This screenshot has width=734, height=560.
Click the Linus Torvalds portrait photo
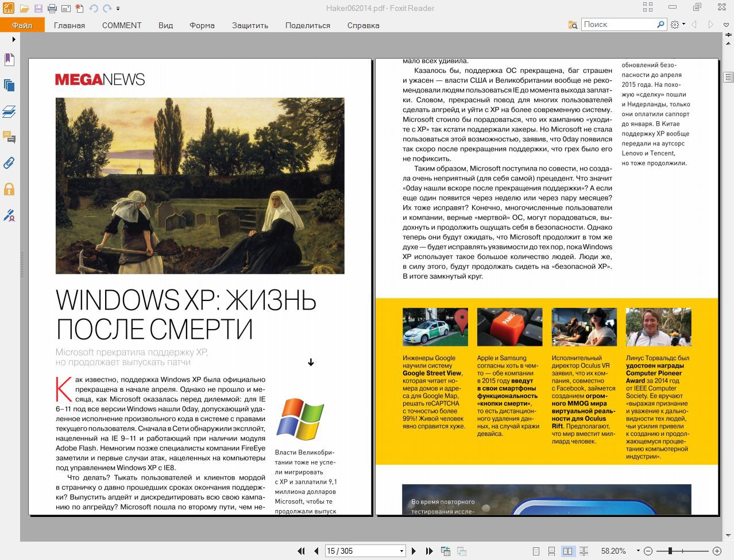(x=659, y=327)
